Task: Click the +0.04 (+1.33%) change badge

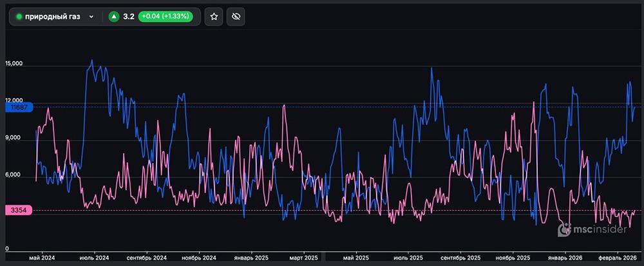Action: coord(166,17)
